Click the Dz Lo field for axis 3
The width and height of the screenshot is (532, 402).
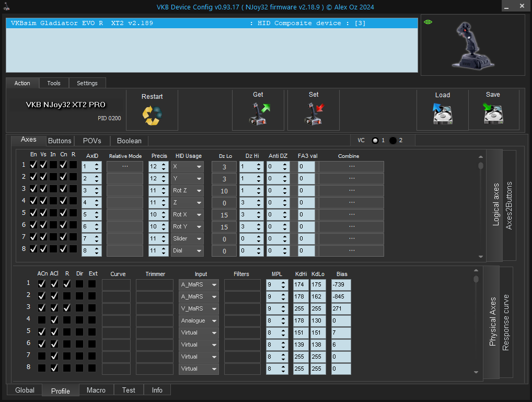pos(224,191)
